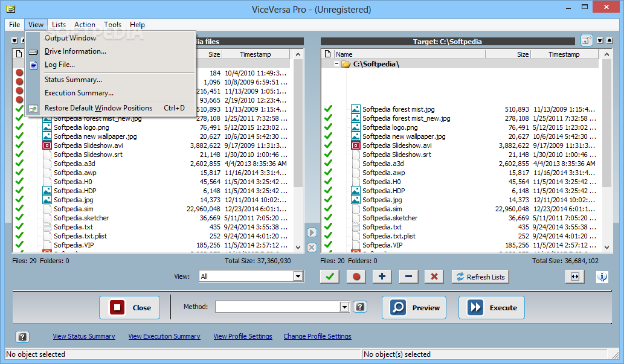Image resolution: width=624 pixels, height=364 pixels.
Task: Click the Execute button
Action: [x=492, y=307]
